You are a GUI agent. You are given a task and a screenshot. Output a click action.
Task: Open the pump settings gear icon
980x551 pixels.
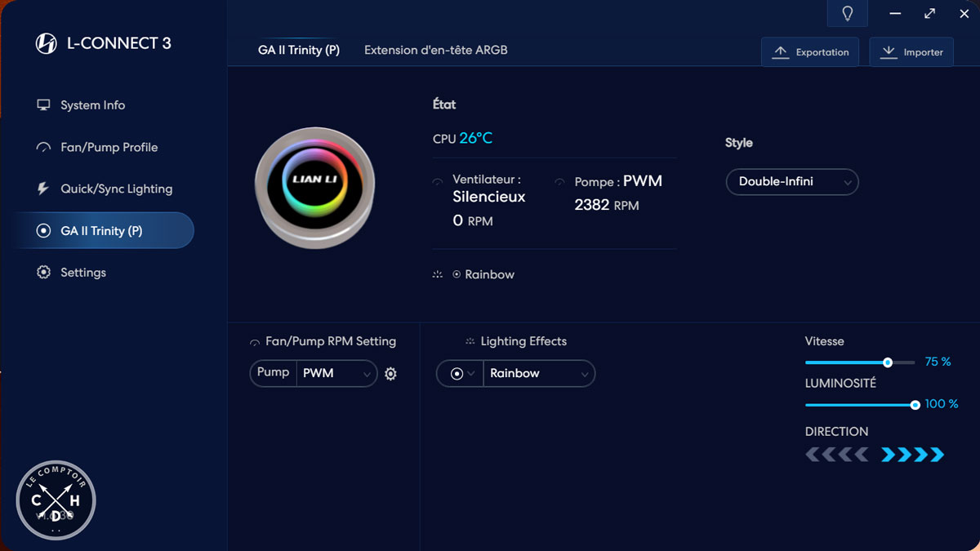coord(390,374)
